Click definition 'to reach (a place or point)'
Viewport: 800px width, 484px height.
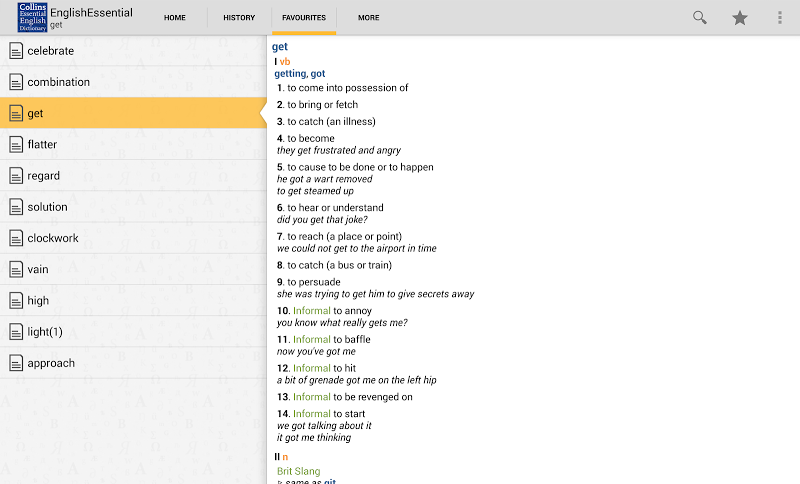tap(344, 237)
